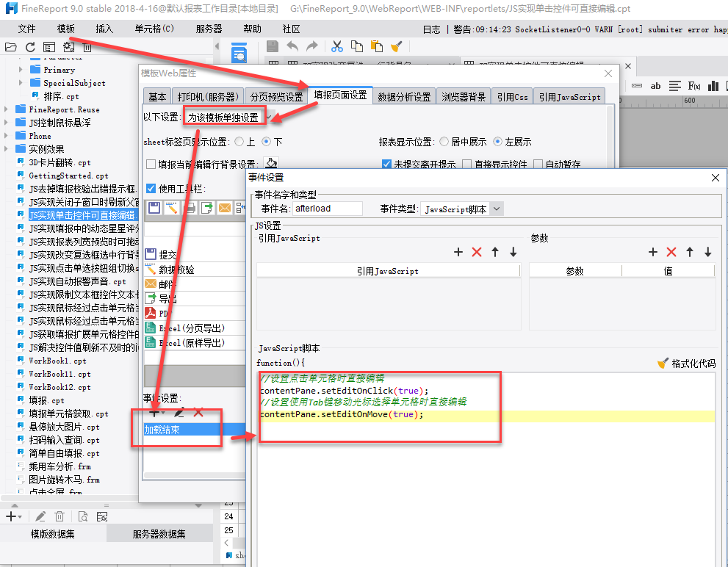This screenshot has width=728, height=567.
Task: Click 格式化代码 button
Action: point(687,364)
